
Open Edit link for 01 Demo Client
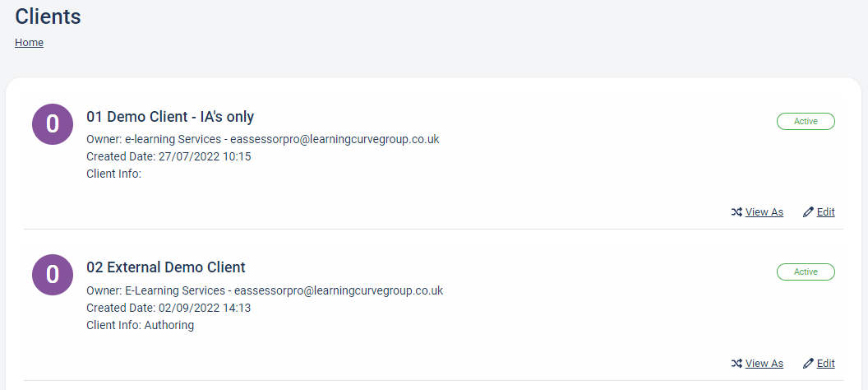[825, 212]
